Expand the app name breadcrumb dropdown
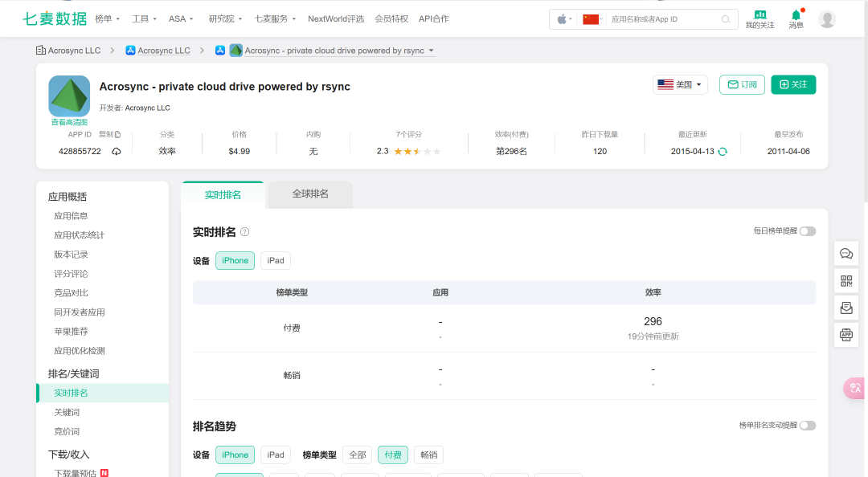The width and height of the screenshot is (868, 477). [432, 51]
